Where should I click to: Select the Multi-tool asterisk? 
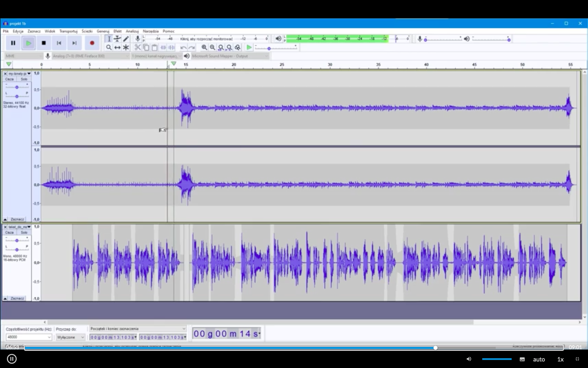point(126,47)
